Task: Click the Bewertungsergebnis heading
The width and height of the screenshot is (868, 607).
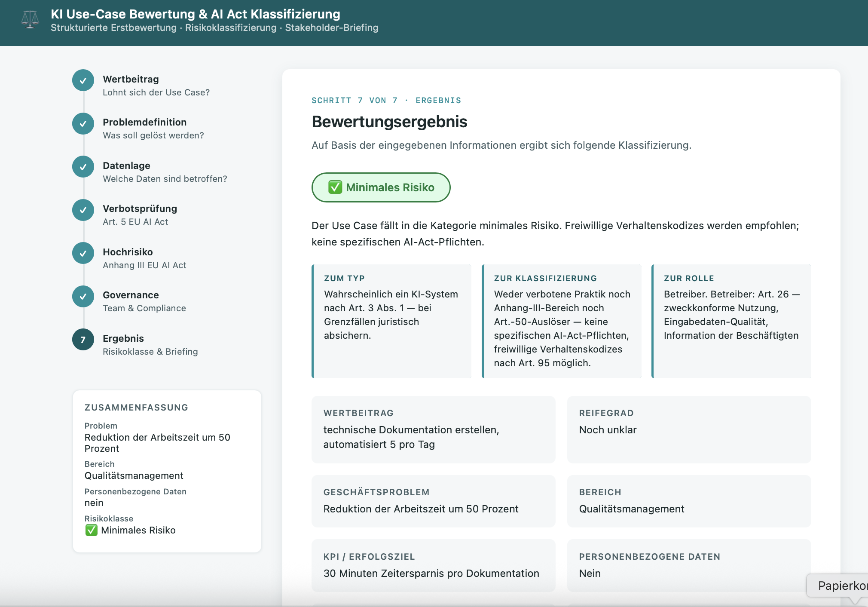Action: tap(389, 122)
